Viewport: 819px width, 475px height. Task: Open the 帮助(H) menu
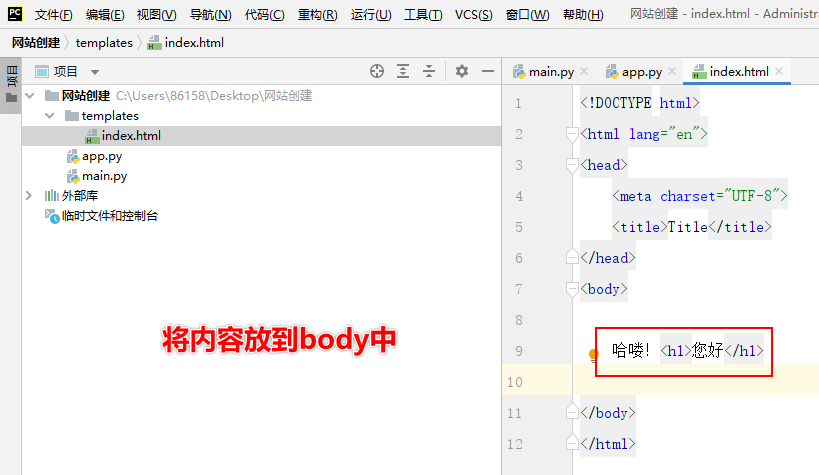583,15
